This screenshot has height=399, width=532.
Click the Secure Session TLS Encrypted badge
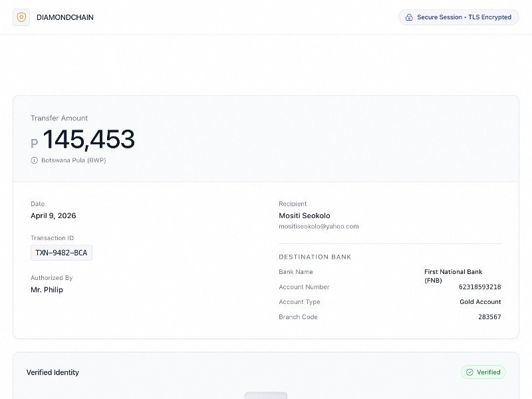(x=458, y=17)
